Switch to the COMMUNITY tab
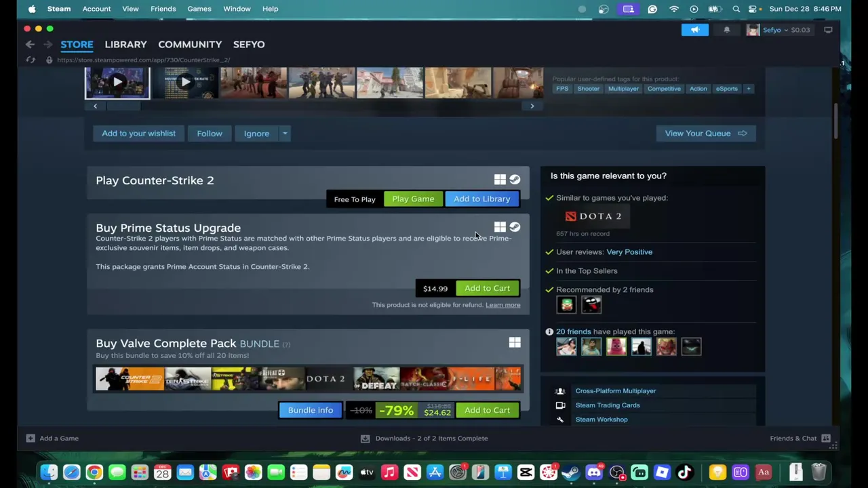868x488 pixels. 190,44
